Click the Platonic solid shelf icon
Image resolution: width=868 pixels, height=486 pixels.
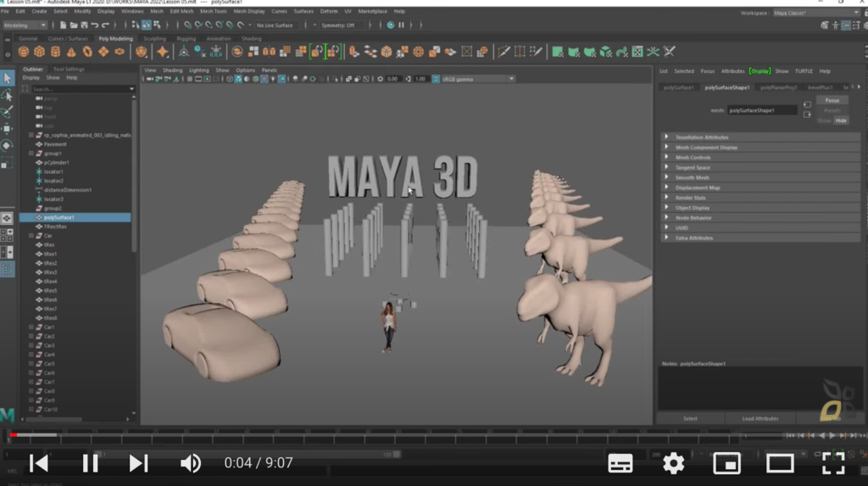pos(142,52)
